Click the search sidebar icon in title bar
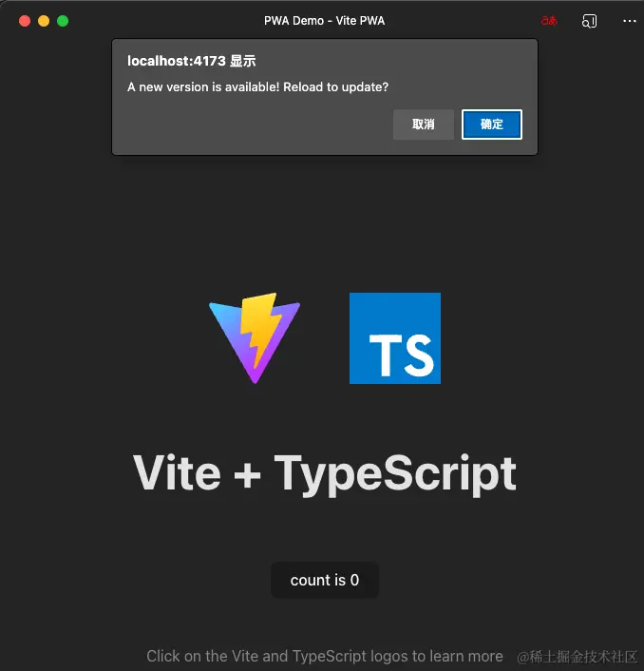644x671 pixels. point(589,21)
